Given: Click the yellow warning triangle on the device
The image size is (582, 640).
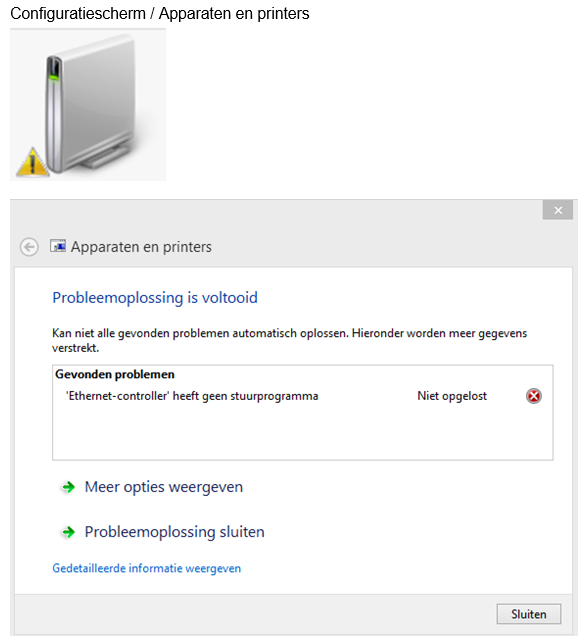Looking at the screenshot, I should click(32, 162).
